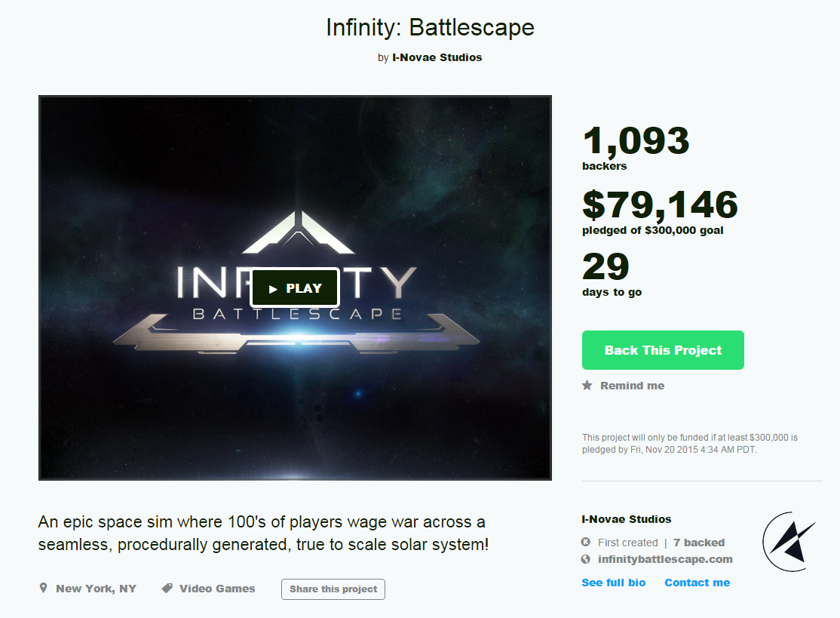Screen dimensions: 840x618
Task: Select the Remind me text link
Action: (x=632, y=386)
